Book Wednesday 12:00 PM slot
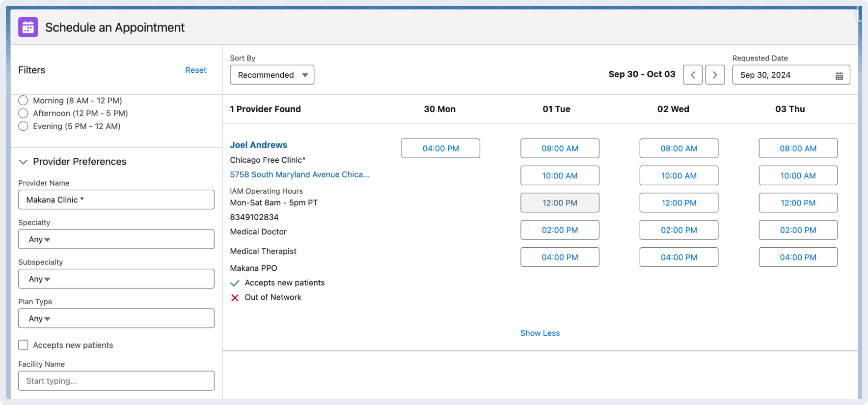 [679, 202]
